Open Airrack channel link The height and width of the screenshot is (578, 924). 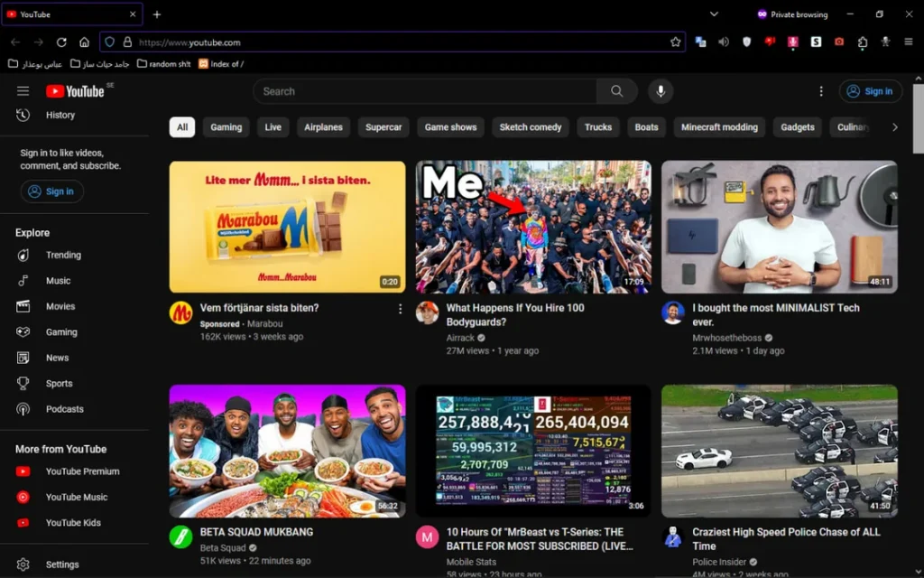click(460, 338)
